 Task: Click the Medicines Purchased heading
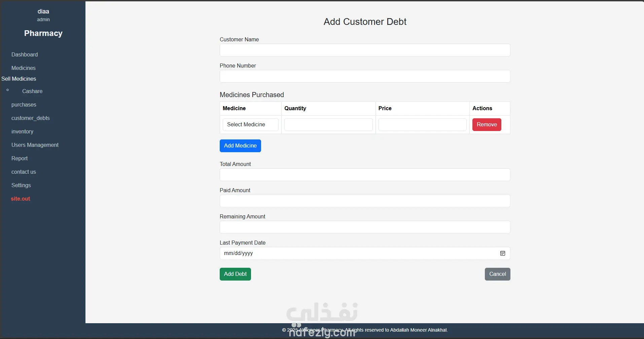tap(252, 95)
